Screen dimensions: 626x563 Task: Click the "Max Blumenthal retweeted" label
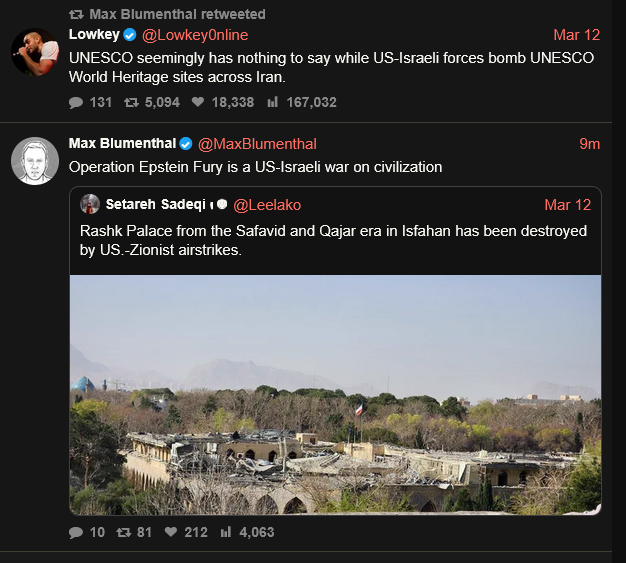[176, 14]
